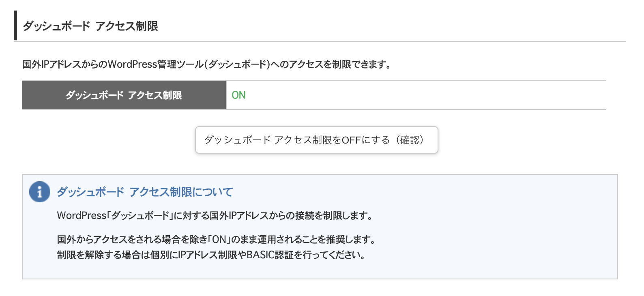Screen dimensions: 644x296
Task: Click the dark vertical bar beside the page heading
Action: coord(15,26)
